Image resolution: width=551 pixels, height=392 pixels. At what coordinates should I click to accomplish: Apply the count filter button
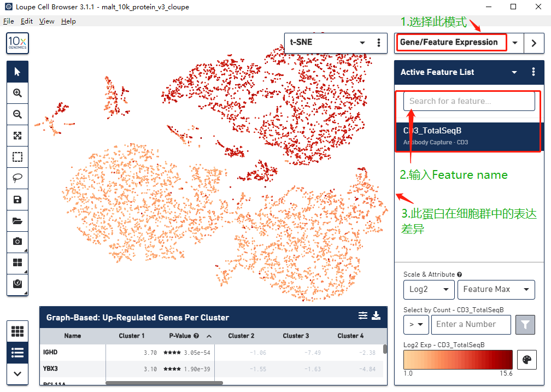point(525,324)
